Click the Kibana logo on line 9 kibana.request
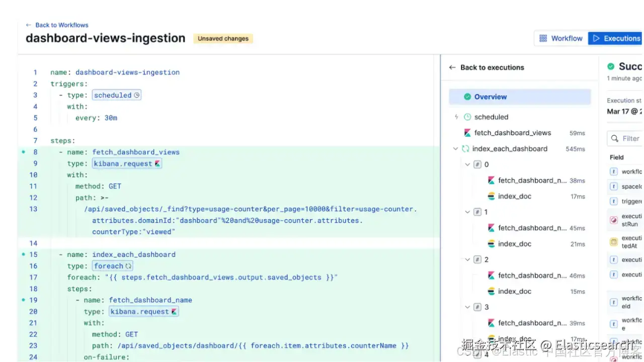The image size is (644, 362). pos(157,163)
